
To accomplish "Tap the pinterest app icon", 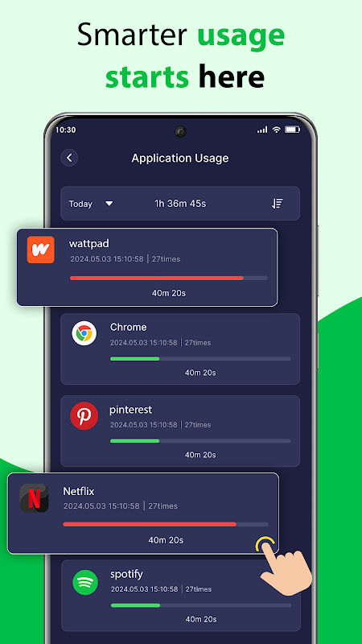I will (x=84, y=415).
